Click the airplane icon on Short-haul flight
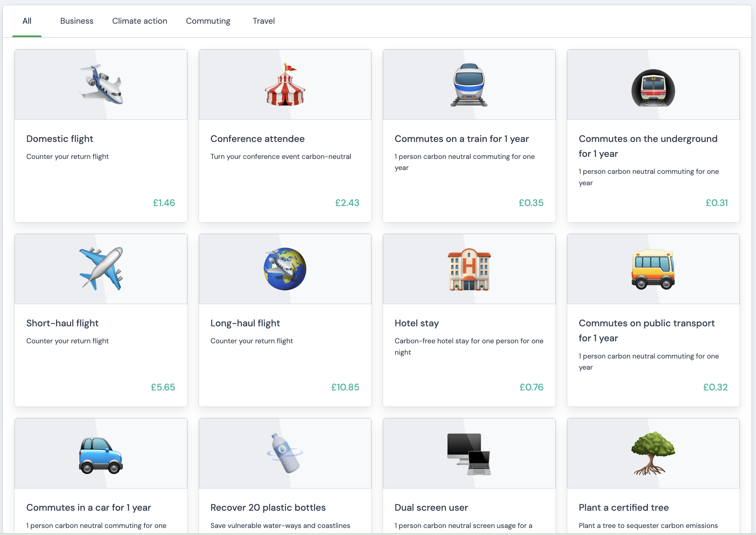Screen dimensions: 756x535 (x=101, y=269)
